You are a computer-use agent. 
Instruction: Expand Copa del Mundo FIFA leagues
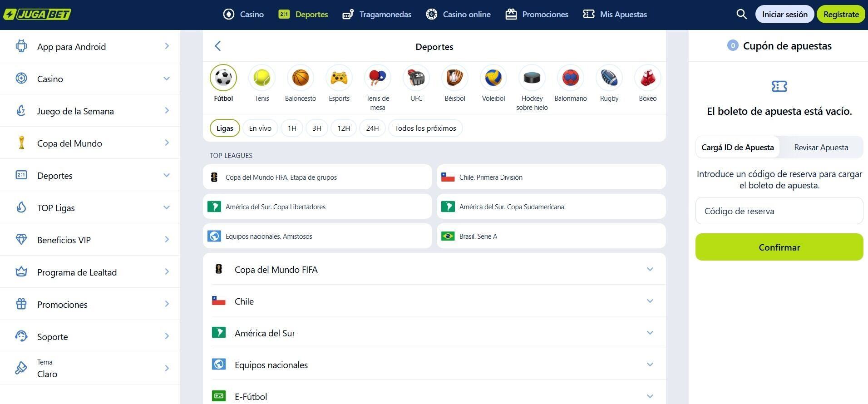[x=434, y=269]
